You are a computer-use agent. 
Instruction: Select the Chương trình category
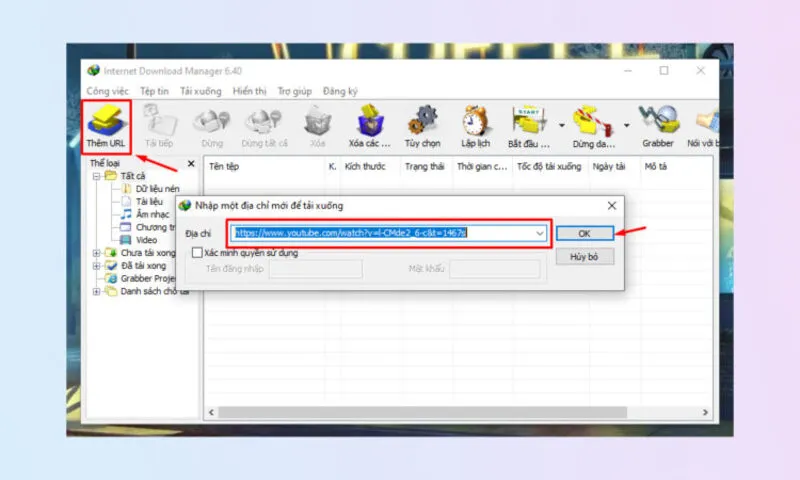148,227
